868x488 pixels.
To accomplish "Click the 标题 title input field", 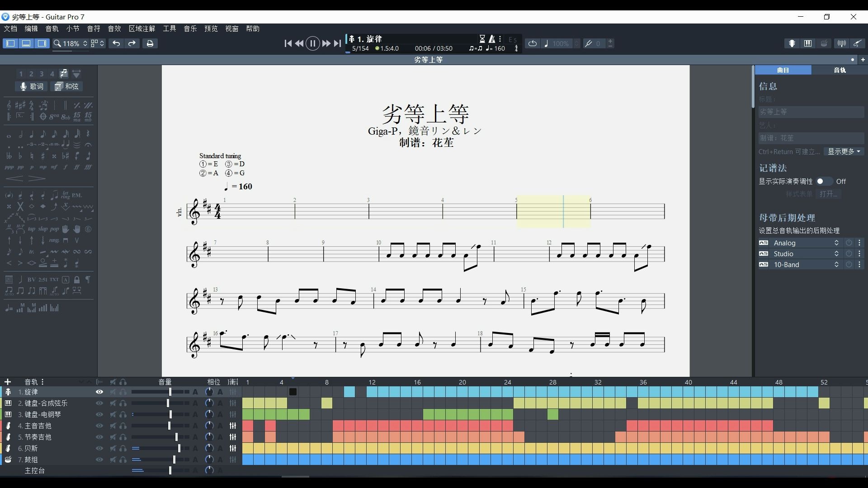I will click(811, 112).
